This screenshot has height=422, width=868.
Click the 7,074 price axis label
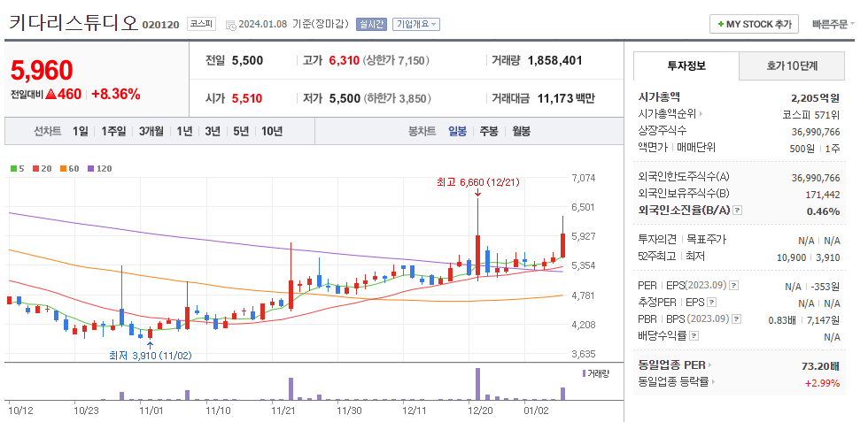(x=583, y=178)
